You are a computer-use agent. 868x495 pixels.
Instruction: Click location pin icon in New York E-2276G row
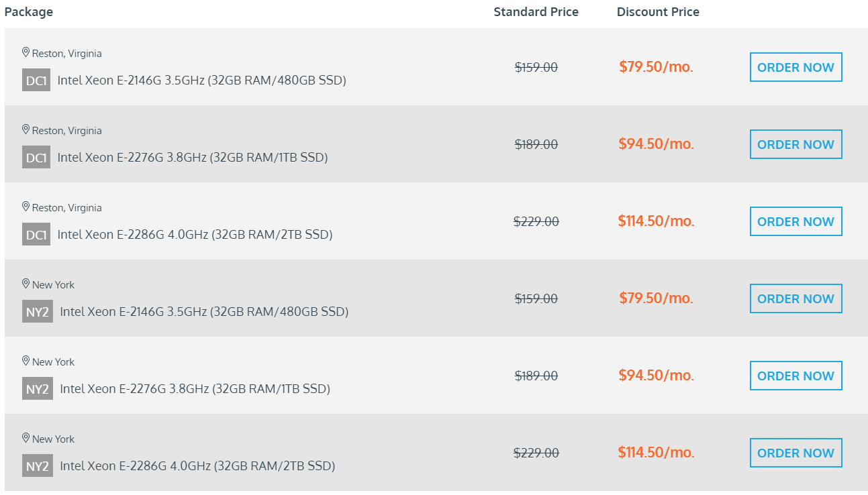click(26, 361)
